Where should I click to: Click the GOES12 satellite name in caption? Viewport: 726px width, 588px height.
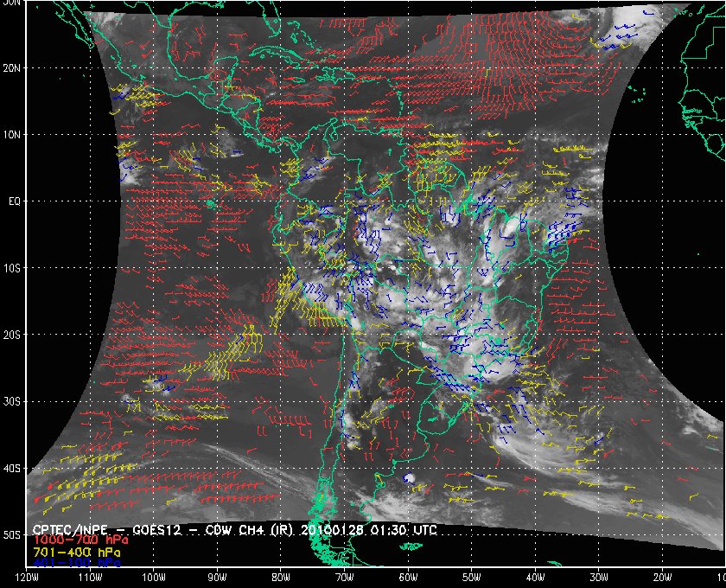point(156,530)
